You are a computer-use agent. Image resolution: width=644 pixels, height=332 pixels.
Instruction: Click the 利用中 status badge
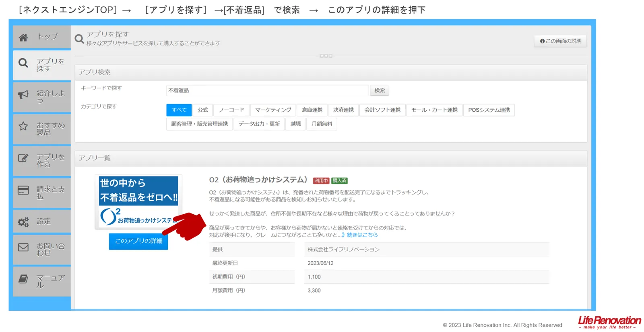coord(321,181)
